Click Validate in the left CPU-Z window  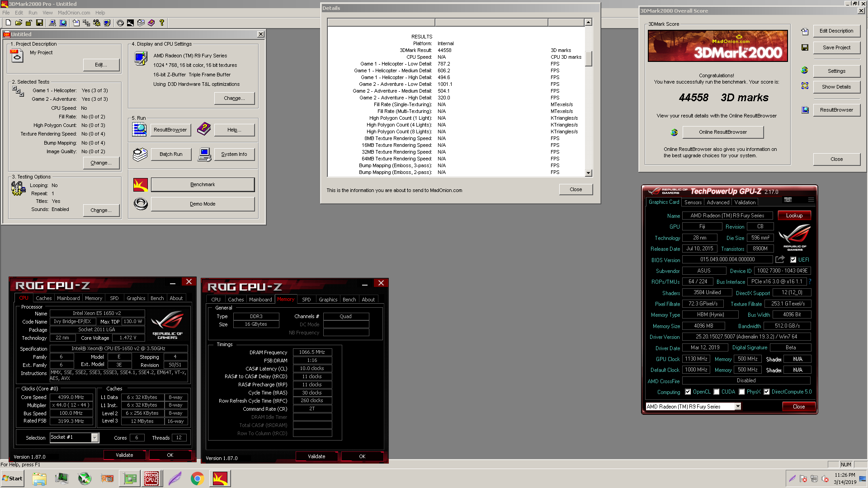(124, 455)
